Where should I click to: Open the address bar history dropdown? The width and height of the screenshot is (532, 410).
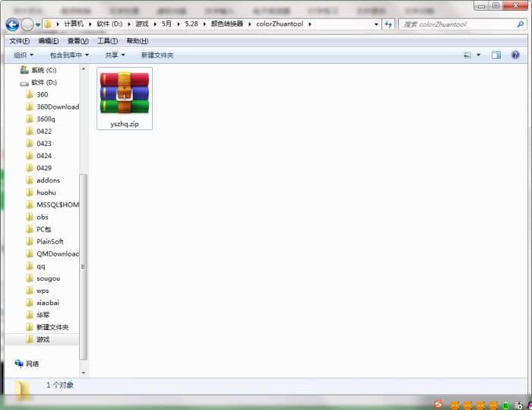tap(376, 24)
